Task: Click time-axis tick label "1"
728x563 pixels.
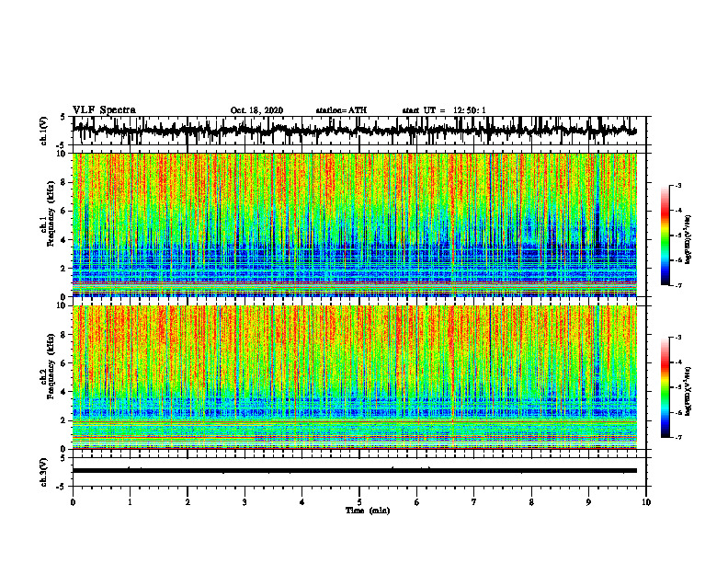Action: (130, 502)
